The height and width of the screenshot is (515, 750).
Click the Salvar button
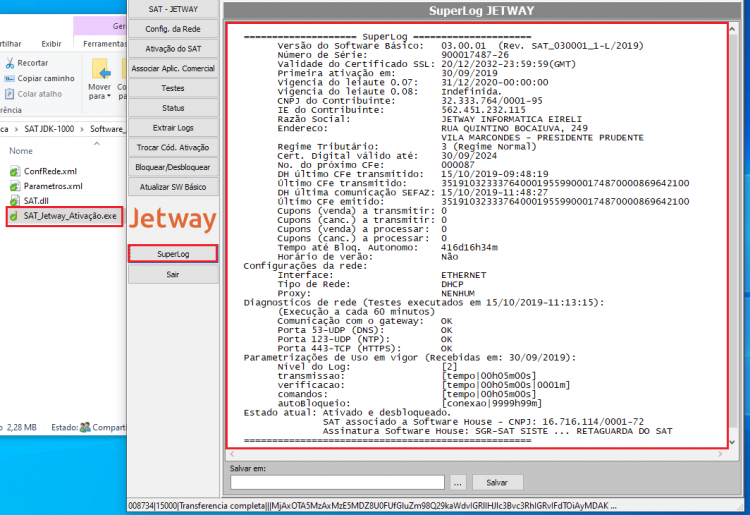click(497, 482)
